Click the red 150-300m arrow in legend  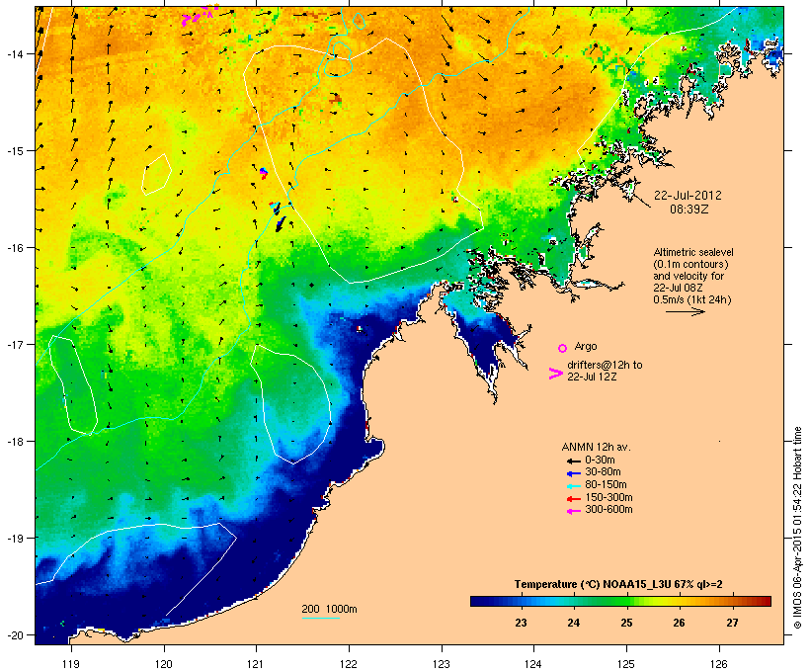[573, 498]
